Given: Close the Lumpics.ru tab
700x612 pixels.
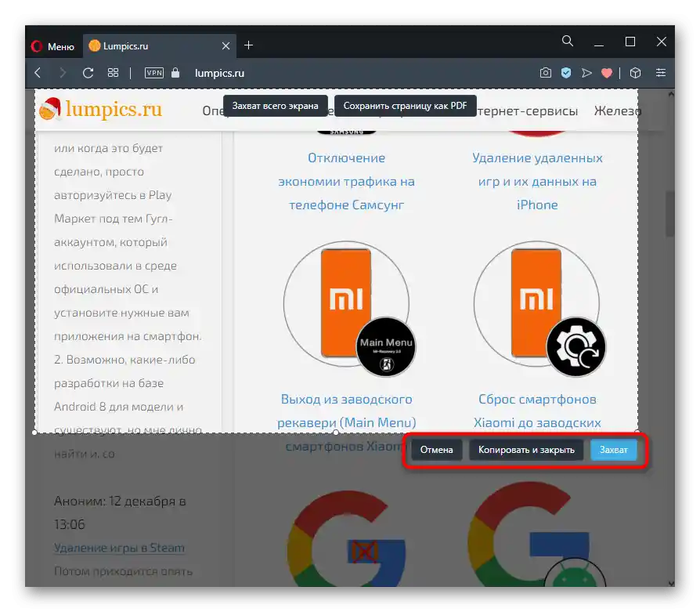Looking at the screenshot, I should (x=226, y=46).
